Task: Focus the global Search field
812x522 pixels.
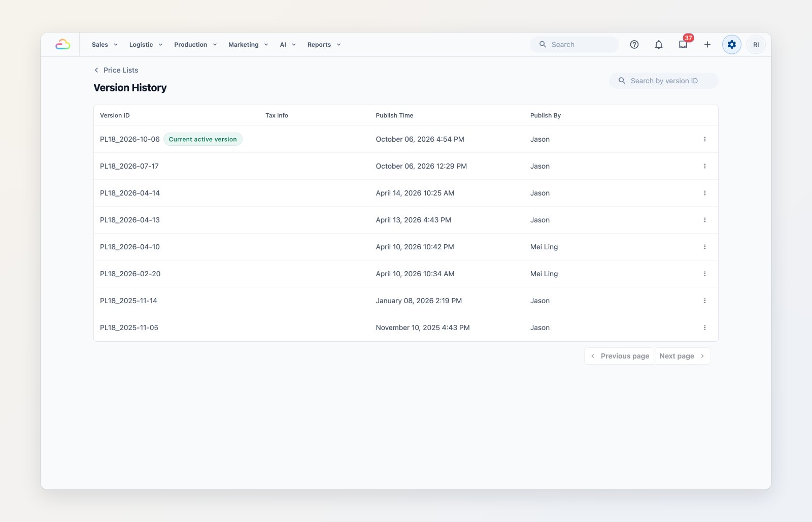Action: (574, 45)
